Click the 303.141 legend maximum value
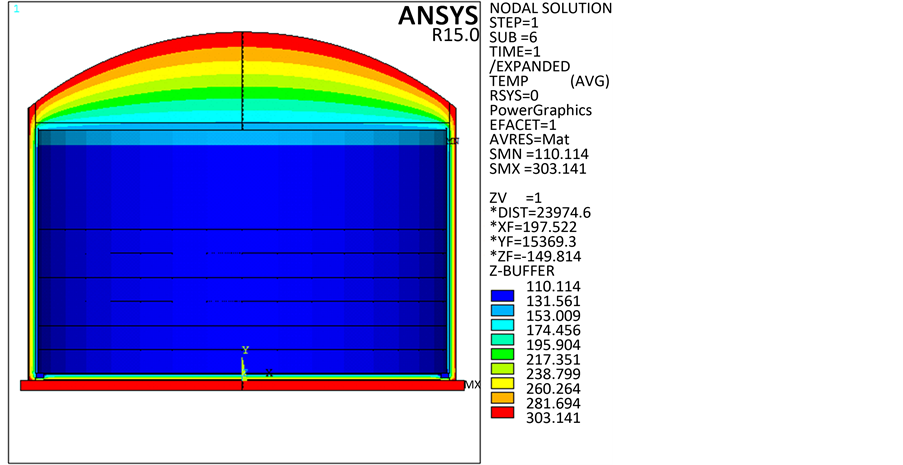Viewport: 903px width, 465px height. pos(552,418)
